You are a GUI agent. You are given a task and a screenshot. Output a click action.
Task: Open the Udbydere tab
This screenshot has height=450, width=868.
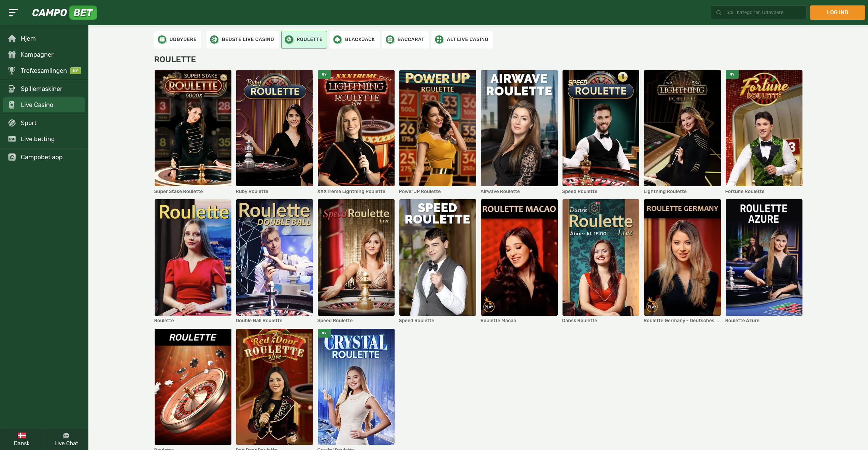(x=177, y=40)
